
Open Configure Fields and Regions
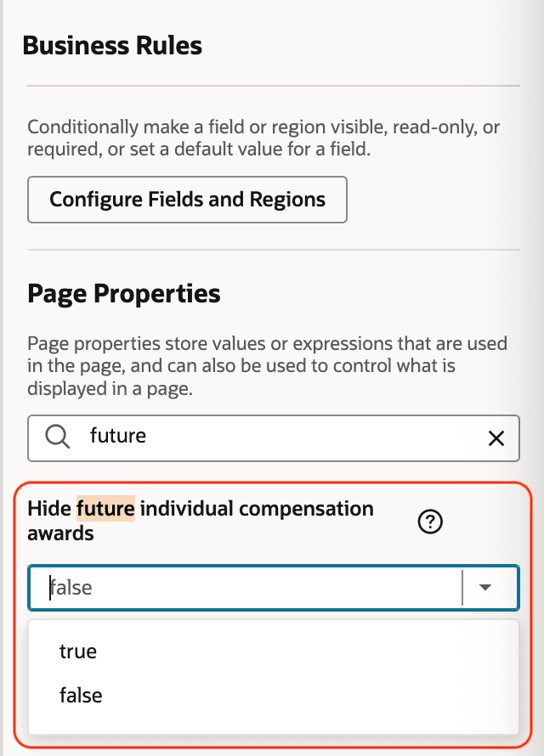point(187,199)
